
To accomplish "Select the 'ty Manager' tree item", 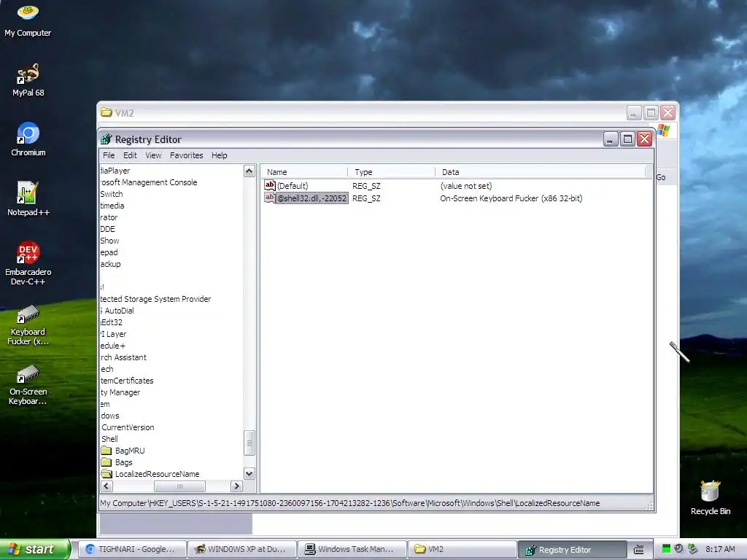I will [120, 392].
